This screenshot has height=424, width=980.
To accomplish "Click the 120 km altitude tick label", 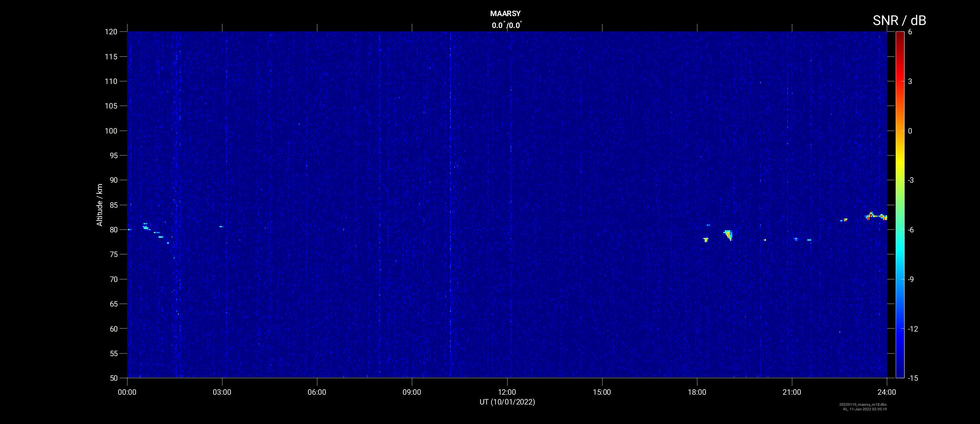I will tap(111, 32).
